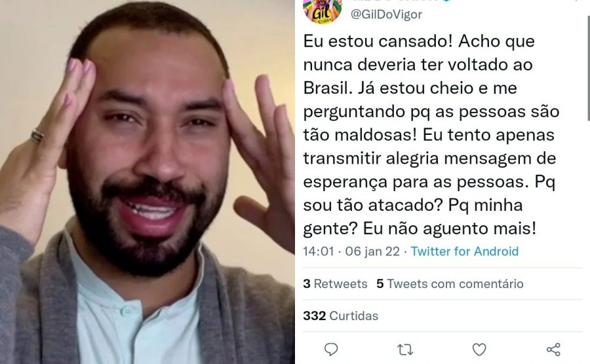The height and width of the screenshot is (364, 590).
Task: Open the photo of the bearded man
Action: point(147,182)
